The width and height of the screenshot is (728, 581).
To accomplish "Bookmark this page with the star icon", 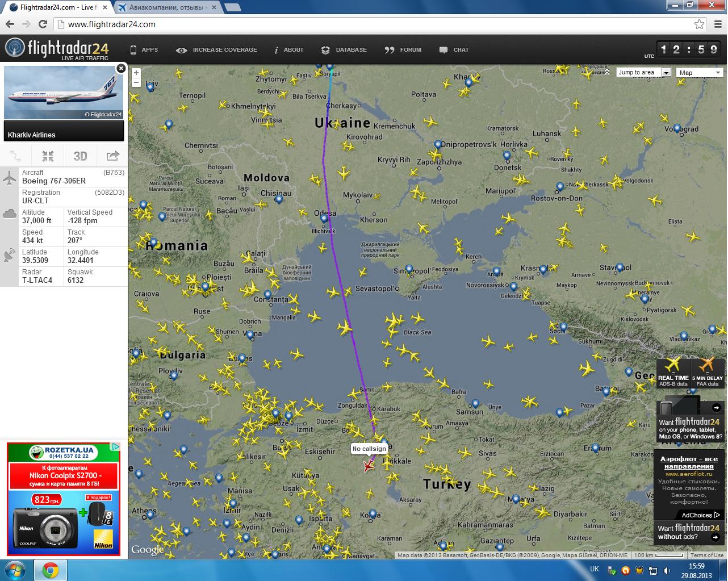I will point(700,24).
